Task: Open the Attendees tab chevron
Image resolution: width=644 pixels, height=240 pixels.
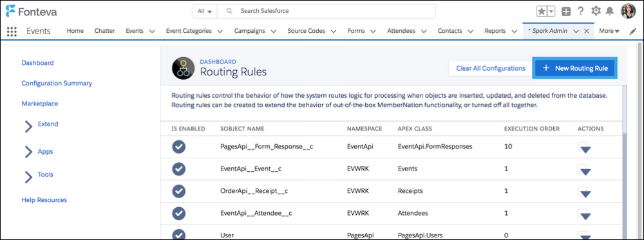Action: (424, 31)
